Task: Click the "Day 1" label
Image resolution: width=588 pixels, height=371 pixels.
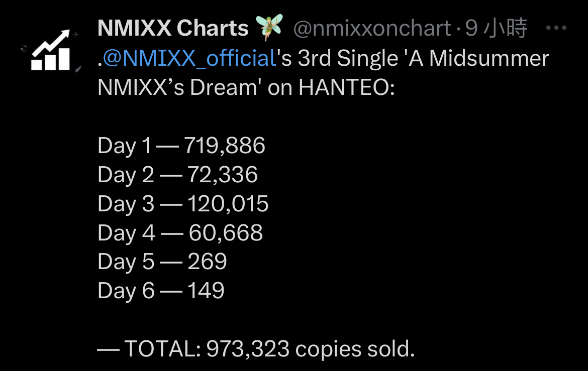Action: [124, 146]
